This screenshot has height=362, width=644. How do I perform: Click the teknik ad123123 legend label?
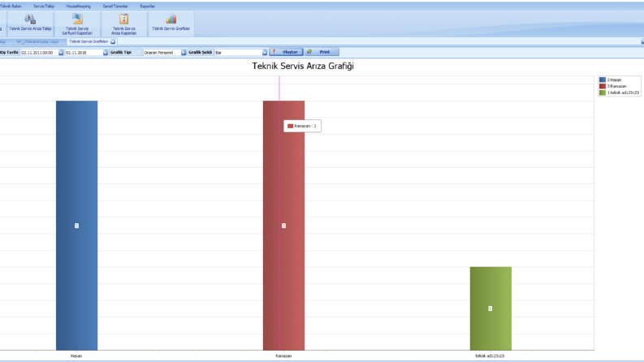pyautogui.click(x=623, y=93)
